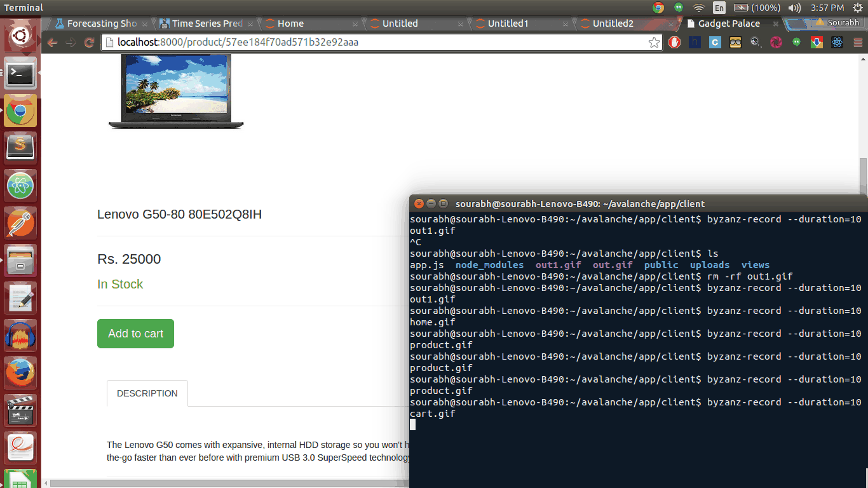
Task: Open the volume indicator menu
Action: tap(794, 8)
